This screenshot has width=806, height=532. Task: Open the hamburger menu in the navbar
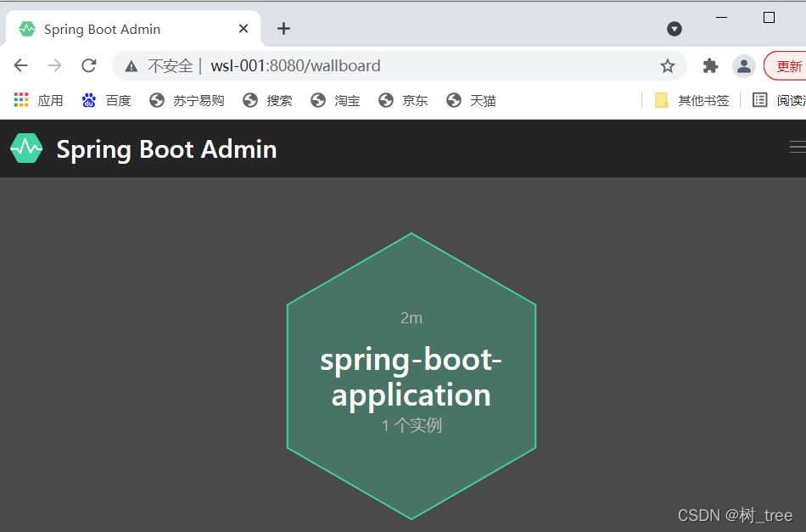coord(798,147)
